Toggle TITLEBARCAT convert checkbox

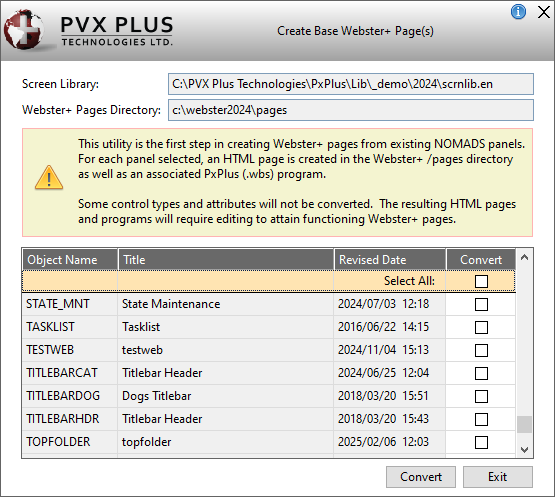point(481,373)
